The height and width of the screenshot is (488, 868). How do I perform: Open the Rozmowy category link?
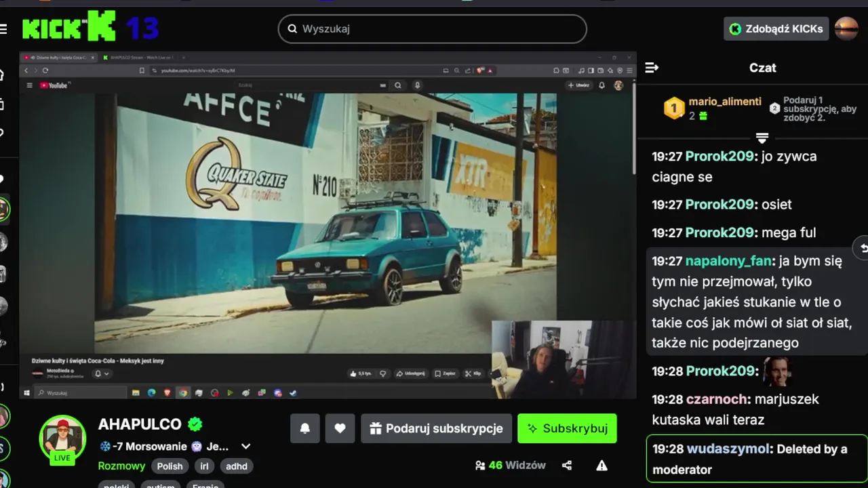point(122,466)
